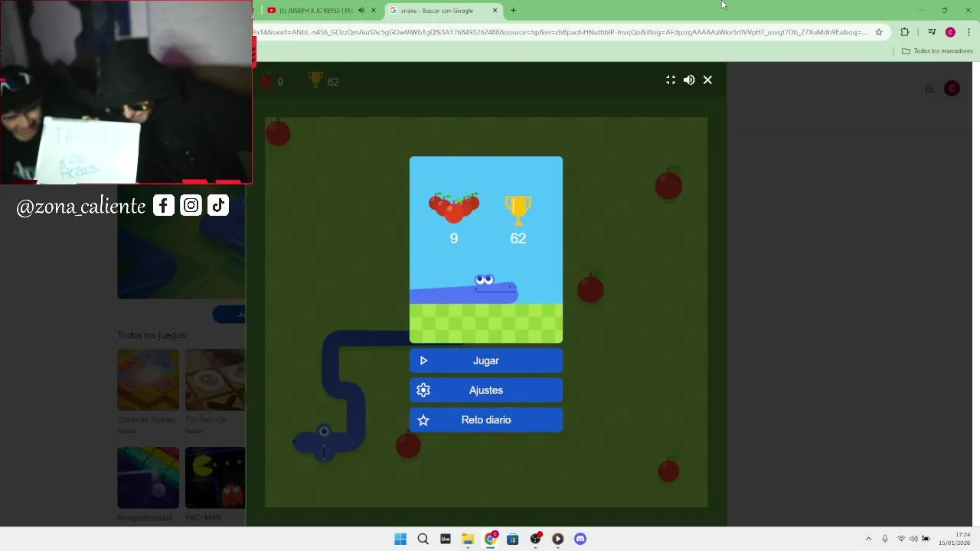Click the TikTok icon in the overlay
The height and width of the screenshot is (551, 980).
[218, 205]
